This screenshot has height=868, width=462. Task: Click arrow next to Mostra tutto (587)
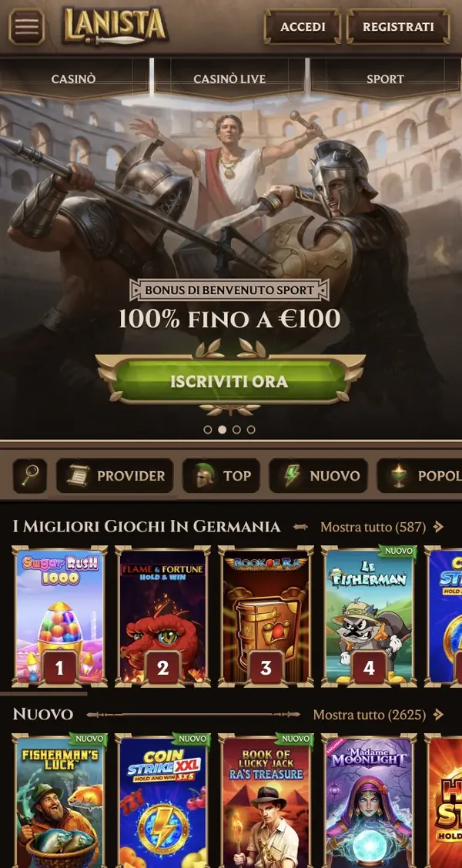coord(439,527)
